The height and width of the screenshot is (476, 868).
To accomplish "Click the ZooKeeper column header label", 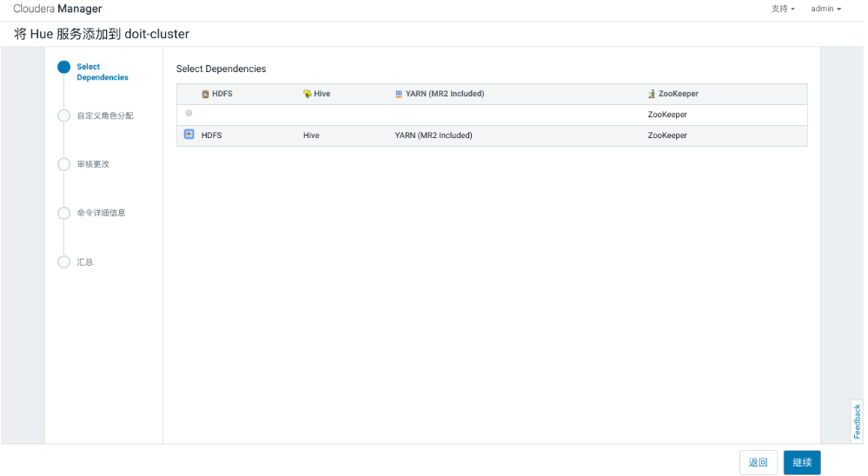I will (678, 94).
